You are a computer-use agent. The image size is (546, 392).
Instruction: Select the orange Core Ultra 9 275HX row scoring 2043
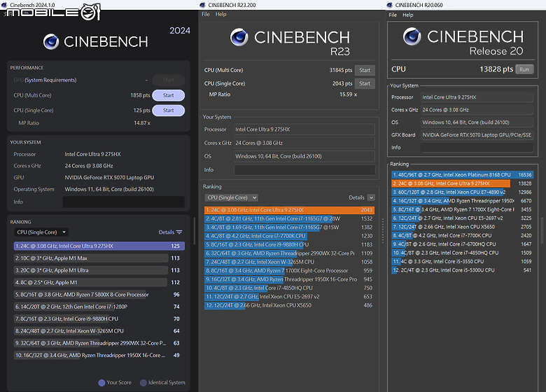[289, 210]
